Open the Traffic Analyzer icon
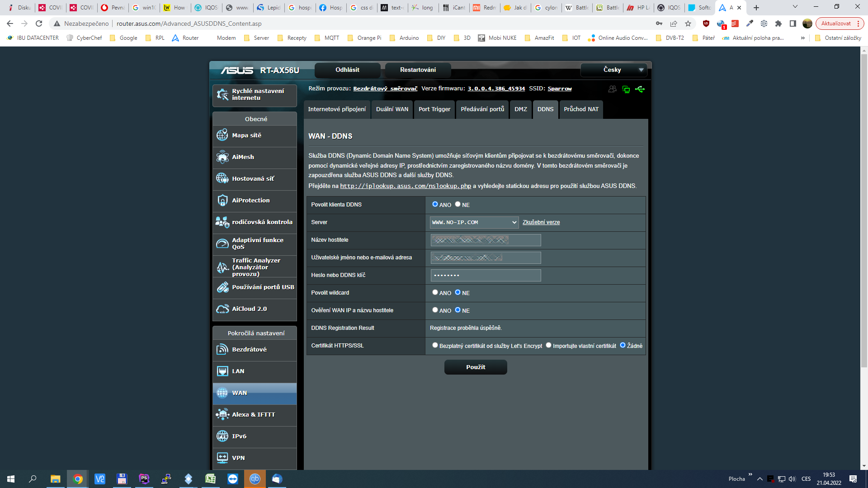This screenshot has width=868, height=488. (x=222, y=267)
